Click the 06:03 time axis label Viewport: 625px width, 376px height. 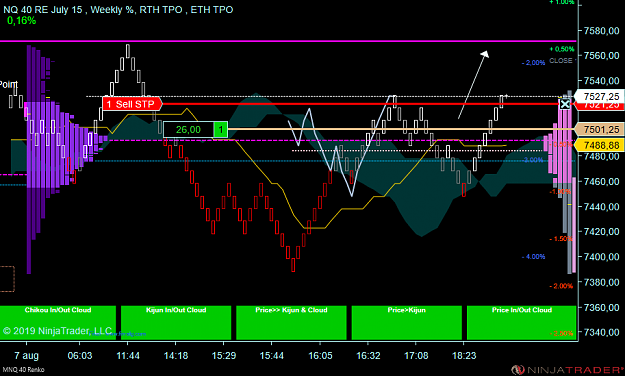[x=80, y=355]
